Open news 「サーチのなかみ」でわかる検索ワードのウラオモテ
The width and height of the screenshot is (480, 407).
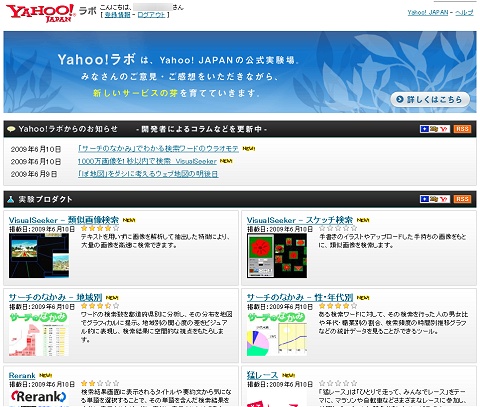tap(158, 149)
